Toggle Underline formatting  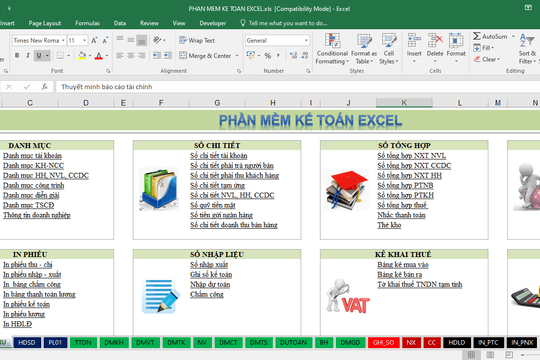tap(39, 55)
